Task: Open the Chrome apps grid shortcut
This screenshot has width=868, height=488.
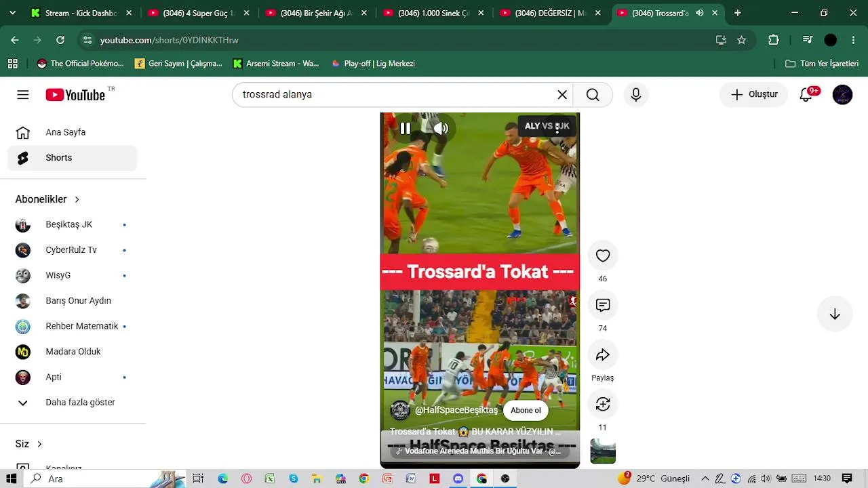Action: (x=12, y=64)
